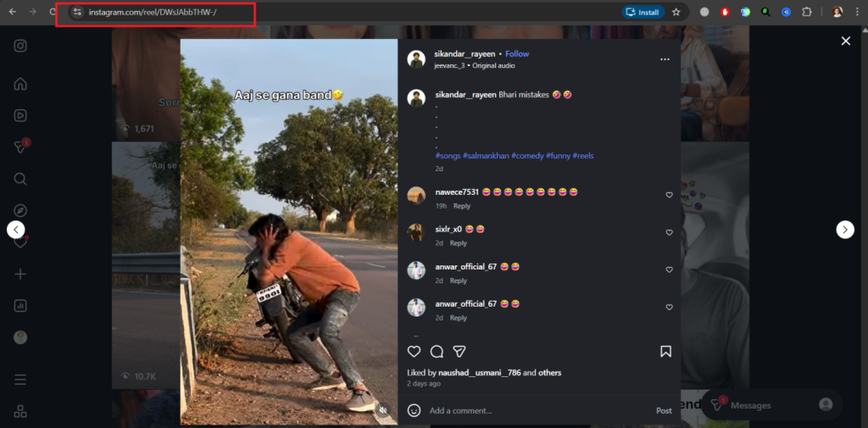Viewport: 868px width, 428px height.
Task: Save the reel with bookmark icon
Action: pos(666,351)
